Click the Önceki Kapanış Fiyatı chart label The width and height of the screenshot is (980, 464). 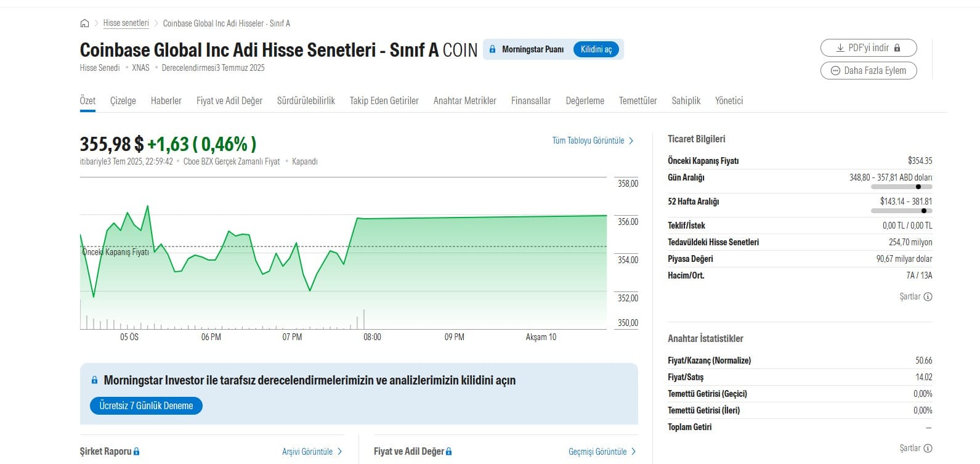click(x=116, y=252)
